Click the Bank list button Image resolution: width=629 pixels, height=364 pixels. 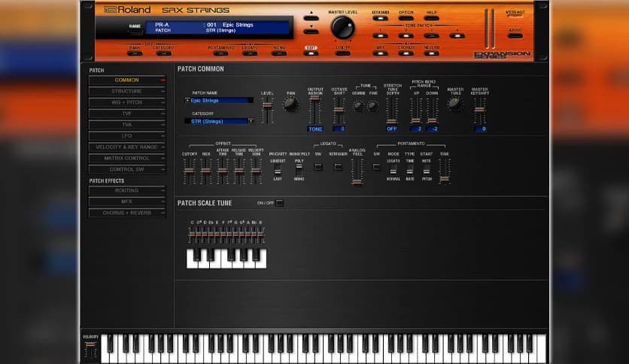135,53
